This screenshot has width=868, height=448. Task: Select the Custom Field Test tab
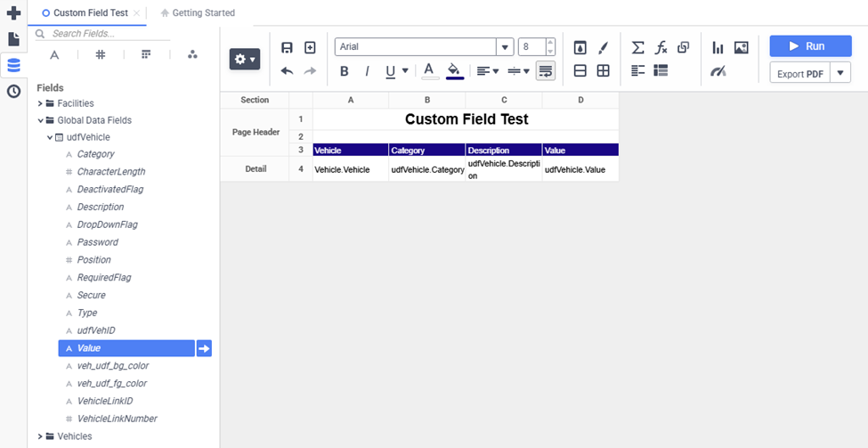(90, 13)
